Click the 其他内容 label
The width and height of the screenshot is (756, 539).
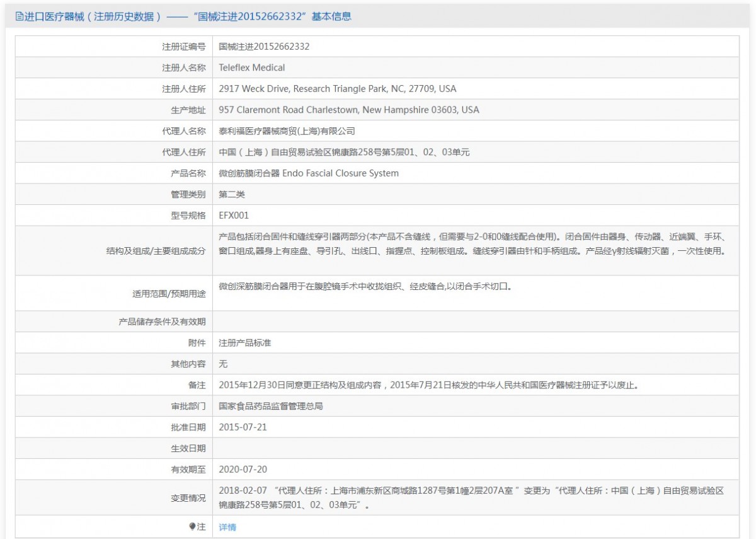[x=188, y=364]
